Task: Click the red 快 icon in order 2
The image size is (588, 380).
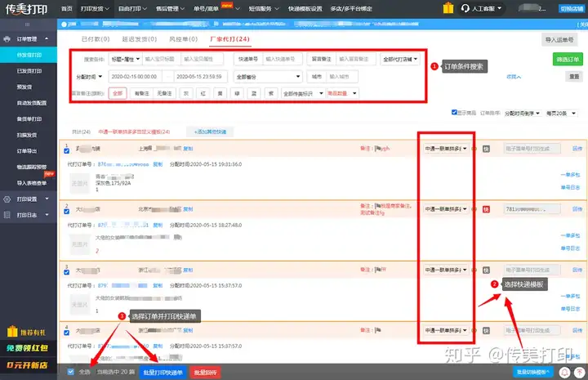Action: pyautogui.click(x=486, y=209)
